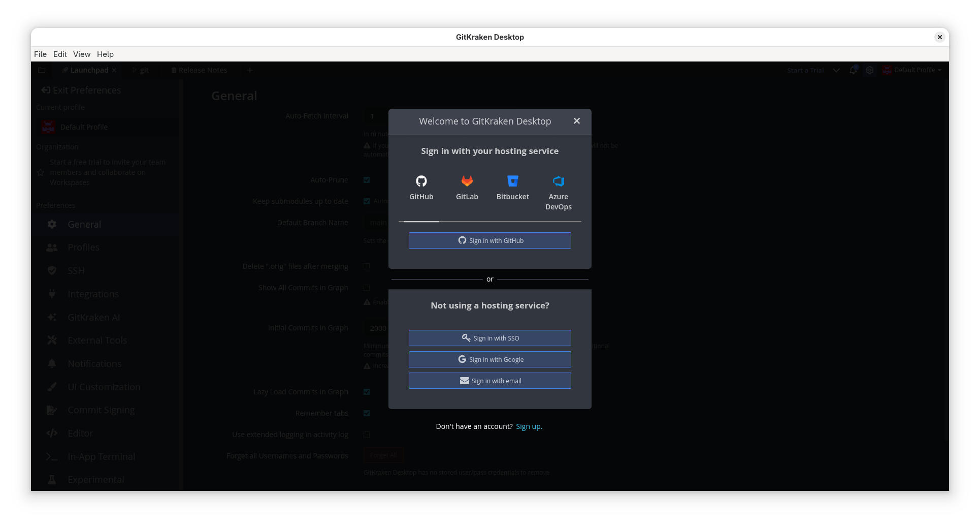Enable Show All Commits in Graph checkbox

pyautogui.click(x=367, y=288)
